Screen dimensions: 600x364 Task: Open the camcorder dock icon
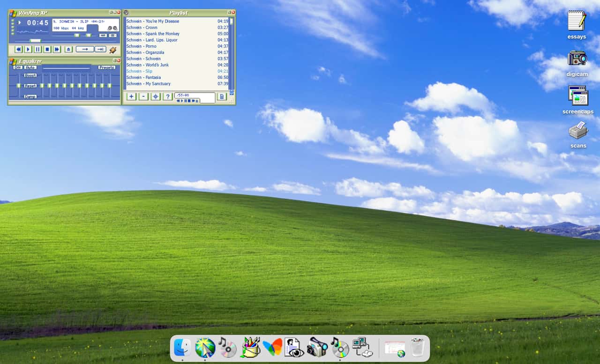[317, 348]
